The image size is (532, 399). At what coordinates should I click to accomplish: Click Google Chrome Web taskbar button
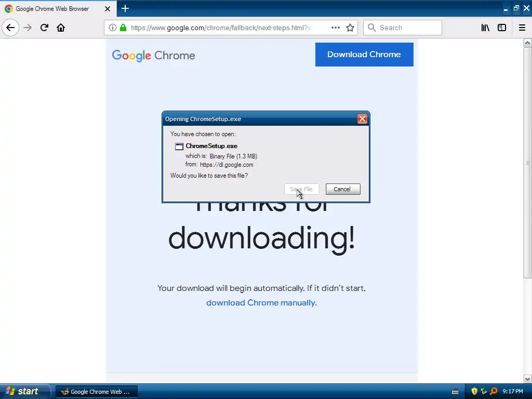97,392
